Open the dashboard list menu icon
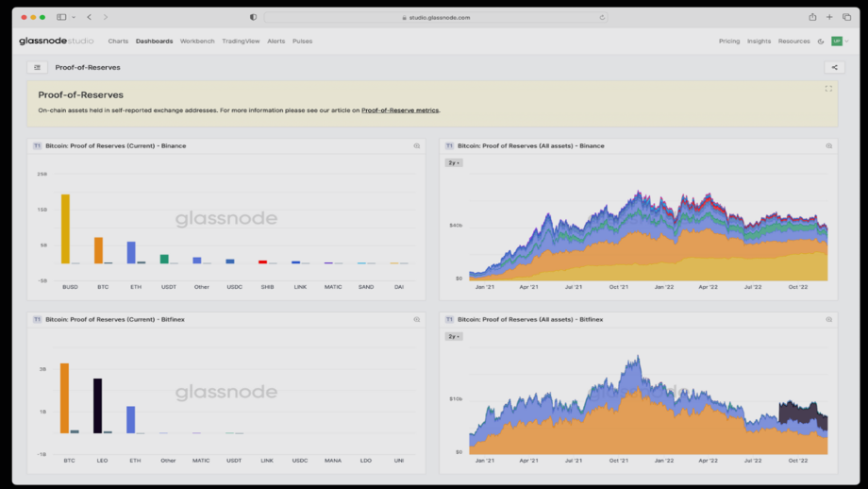Viewport: 868px width, 489px height. click(x=37, y=67)
